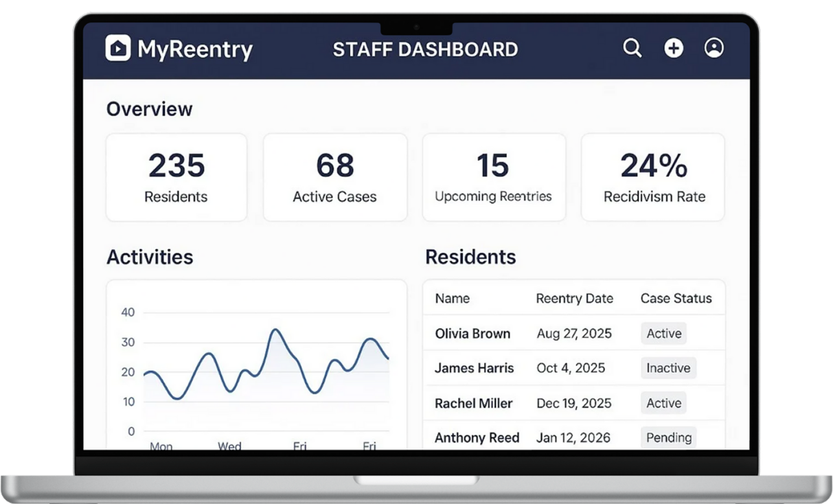
Task: Select the Olivia Brown resident row
Action: 473,334
